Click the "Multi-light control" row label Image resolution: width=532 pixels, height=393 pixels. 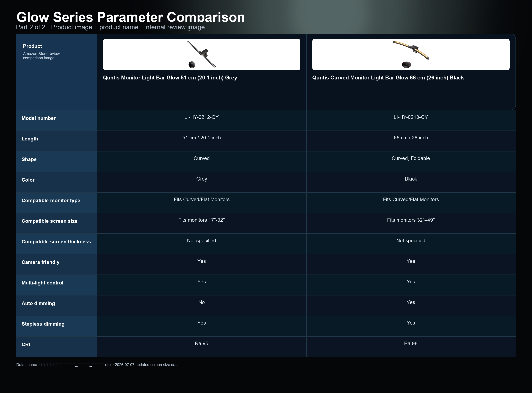(x=42, y=283)
